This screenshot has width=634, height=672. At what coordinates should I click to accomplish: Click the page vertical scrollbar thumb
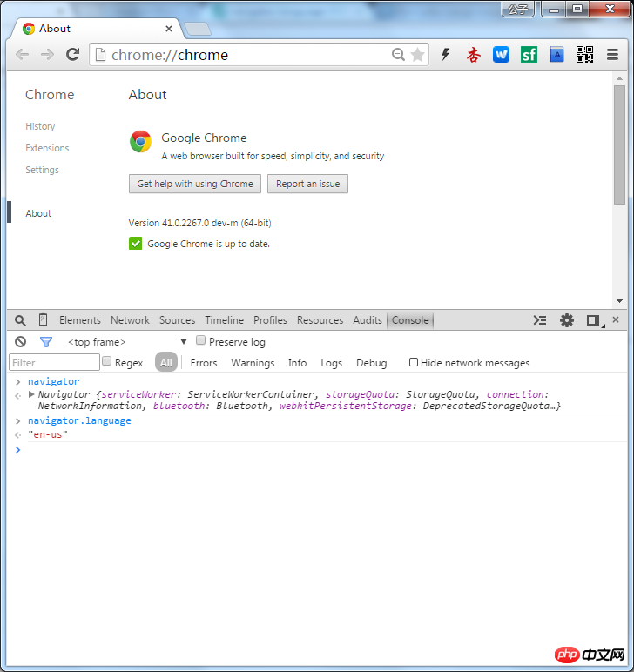(x=619, y=144)
